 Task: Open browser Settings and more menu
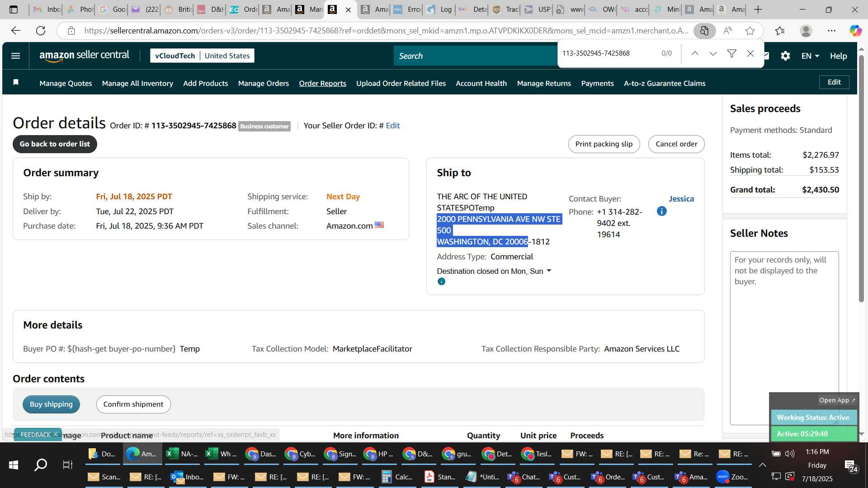(x=831, y=30)
